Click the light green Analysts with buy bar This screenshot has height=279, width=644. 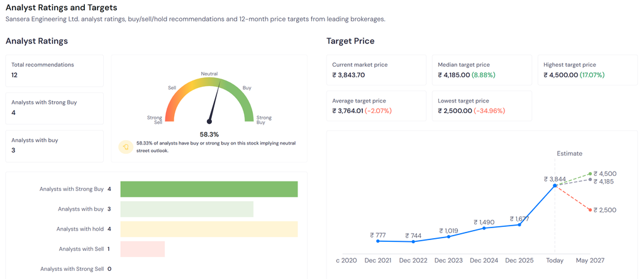(x=187, y=209)
